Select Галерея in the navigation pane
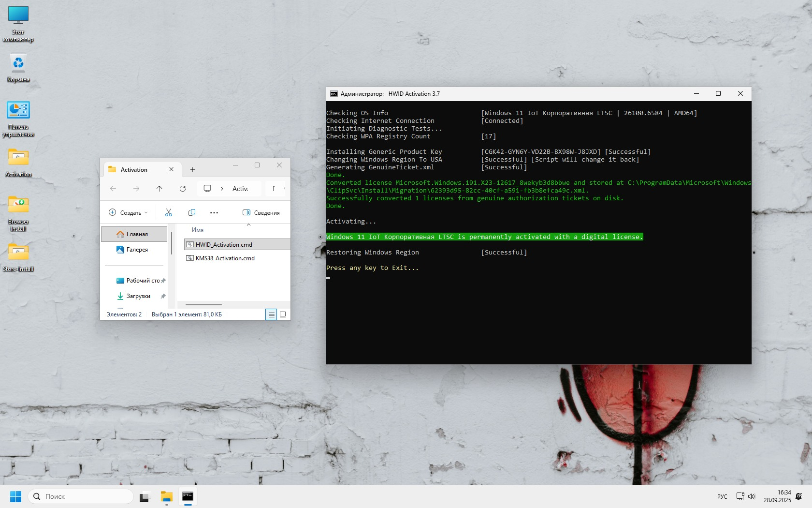Screen dimensions: 812x508 [137, 250]
